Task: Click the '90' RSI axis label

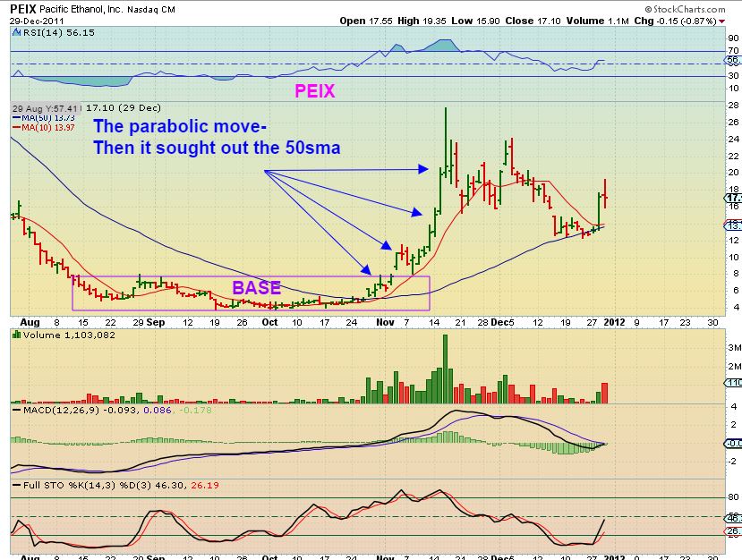Action: coord(733,38)
